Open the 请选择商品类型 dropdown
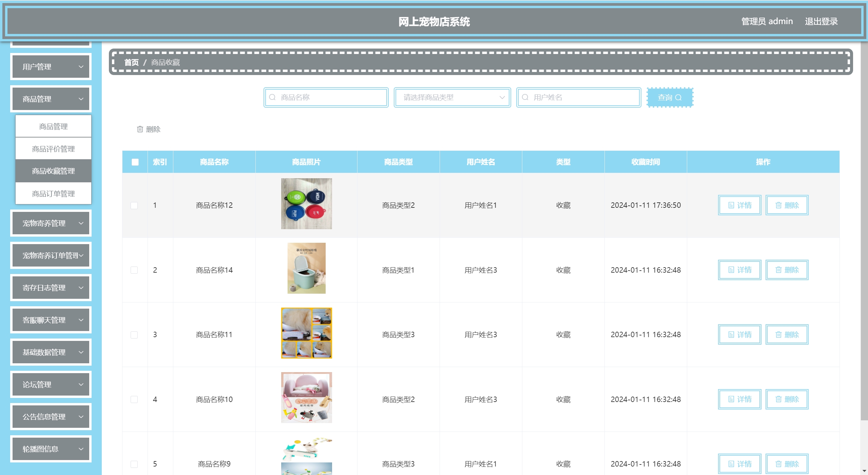 pyautogui.click(x=452, y=97)
